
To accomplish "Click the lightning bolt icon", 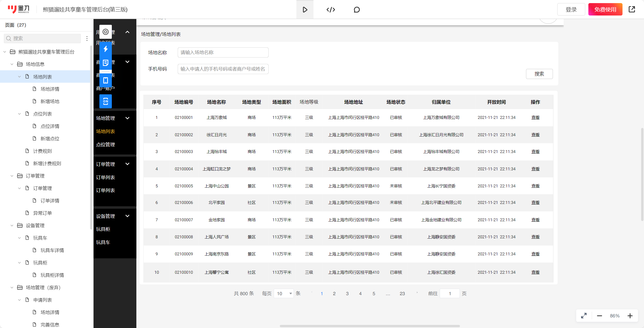I will tap(106, 49).
